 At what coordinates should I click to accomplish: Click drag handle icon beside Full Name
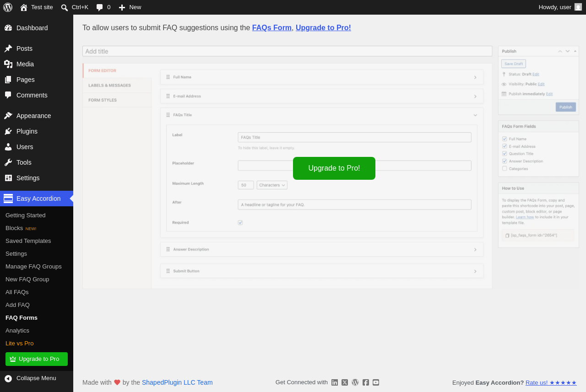pos(168,77)
